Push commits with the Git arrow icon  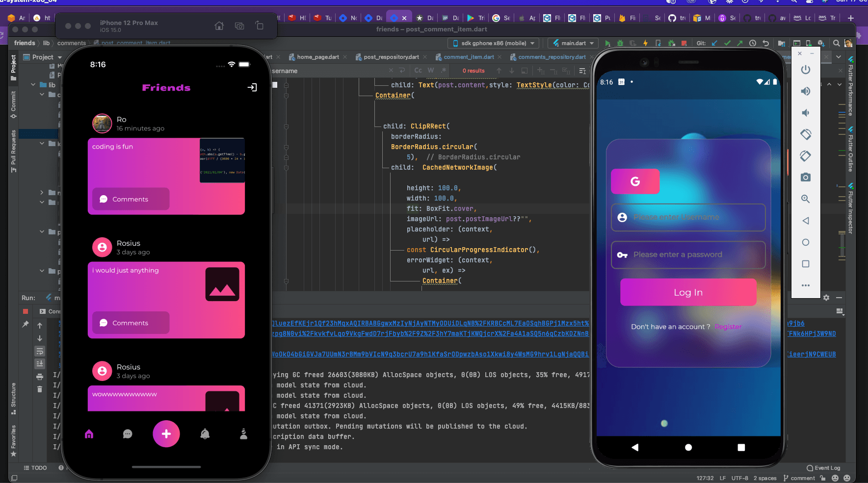(739, 43)
